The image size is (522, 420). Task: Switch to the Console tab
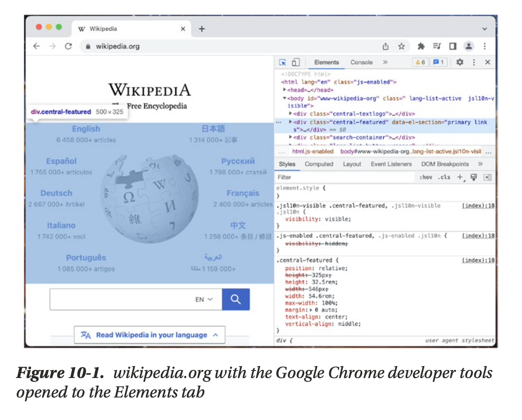[x=361, y=62]
